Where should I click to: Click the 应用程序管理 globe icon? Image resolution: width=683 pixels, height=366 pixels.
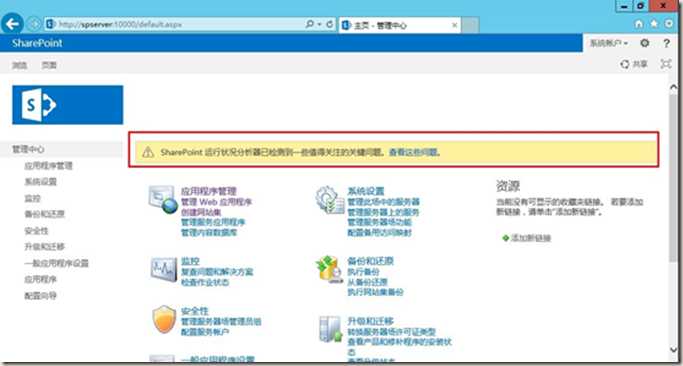click(x=162, y=200)
